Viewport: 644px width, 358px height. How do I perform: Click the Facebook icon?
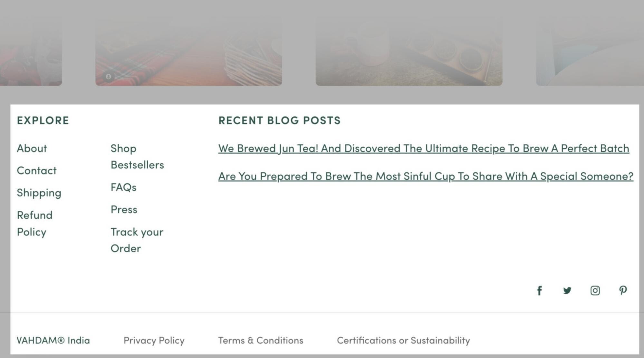point(540,290)
